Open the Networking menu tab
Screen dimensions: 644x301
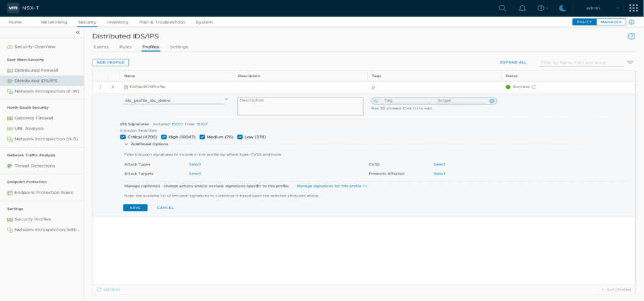point(54,22)
